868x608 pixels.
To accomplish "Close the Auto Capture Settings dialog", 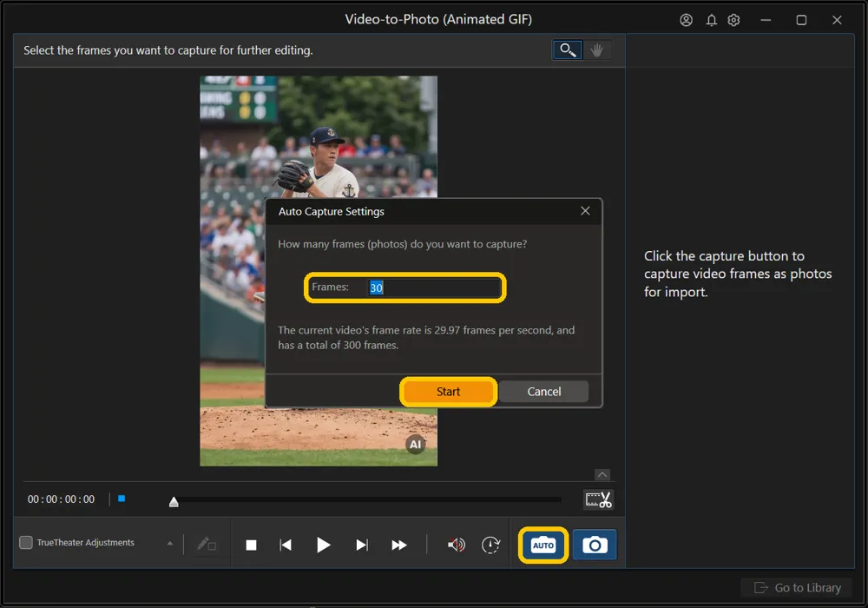I will click(585, 211).
